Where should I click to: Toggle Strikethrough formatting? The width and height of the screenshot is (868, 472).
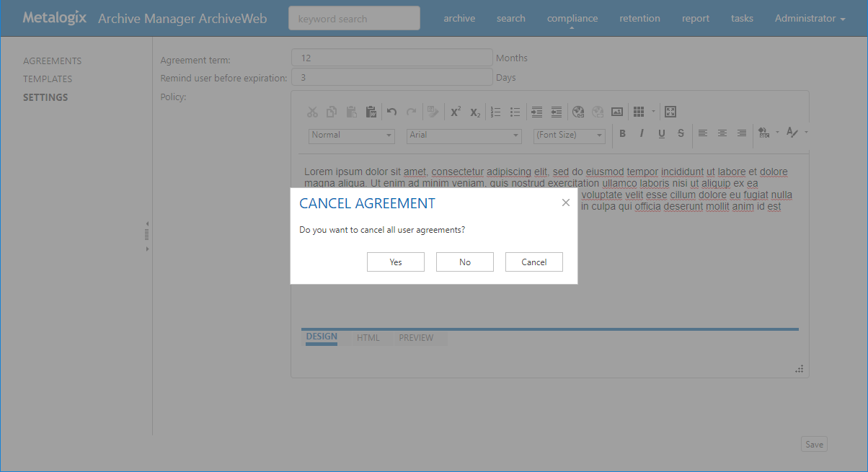tap(681, 133)
